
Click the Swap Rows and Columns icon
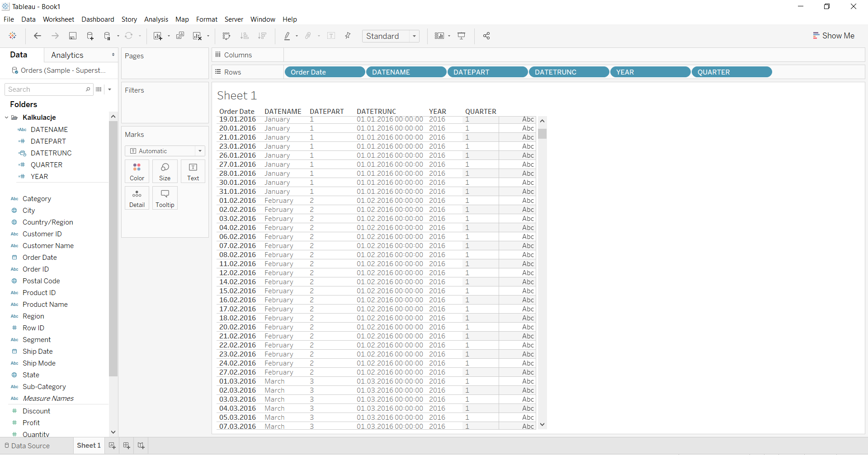(226, 36)
